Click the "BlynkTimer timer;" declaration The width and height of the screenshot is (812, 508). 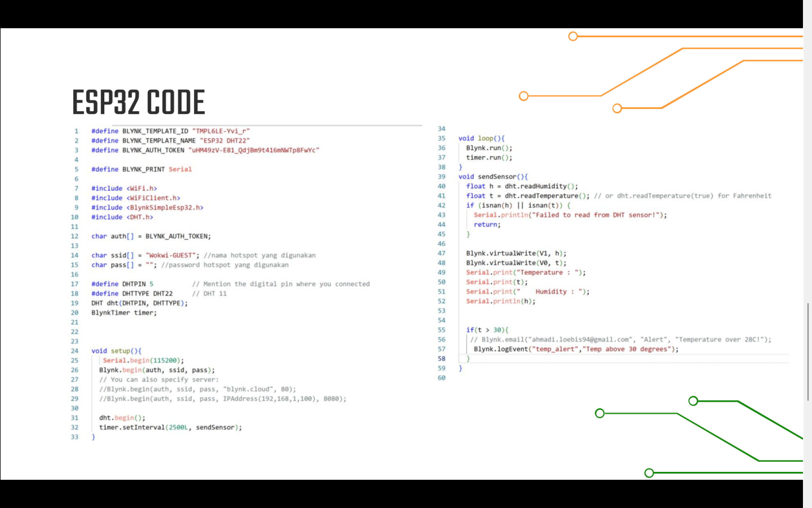124,313
